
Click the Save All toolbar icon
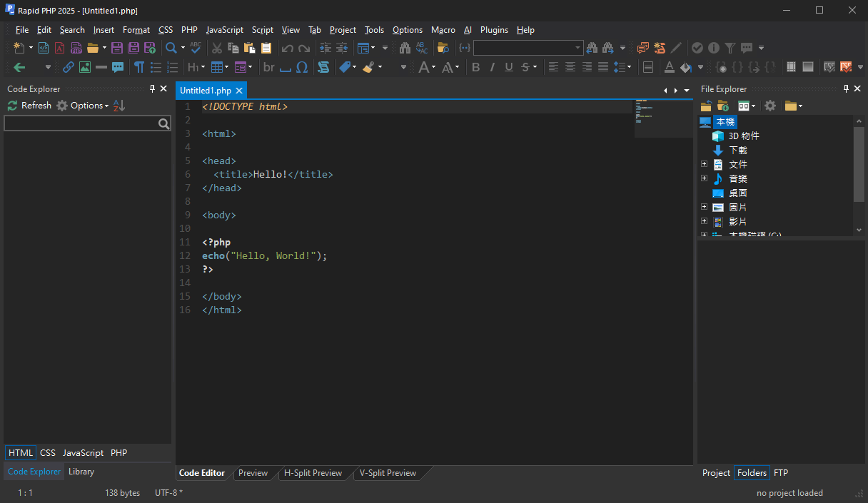(133, 48)
